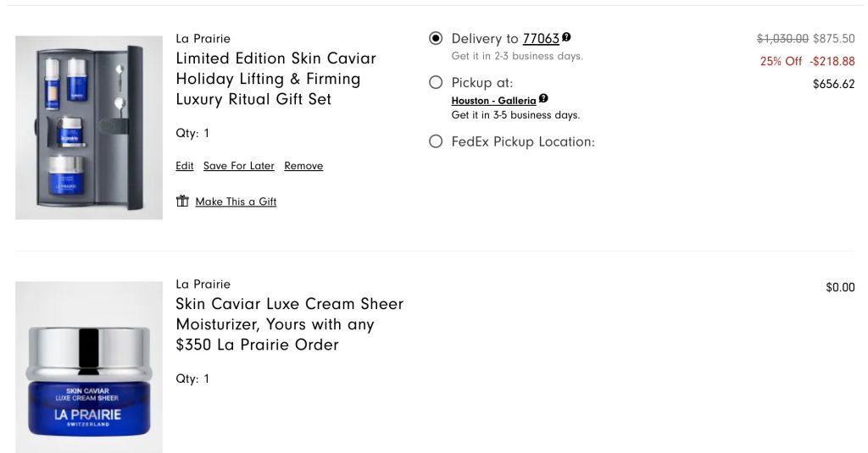The height and width of the screenshot is (453, 868).
Task: Open the Holiday Gift Set product thumbnail
Action: click(89, 127)
